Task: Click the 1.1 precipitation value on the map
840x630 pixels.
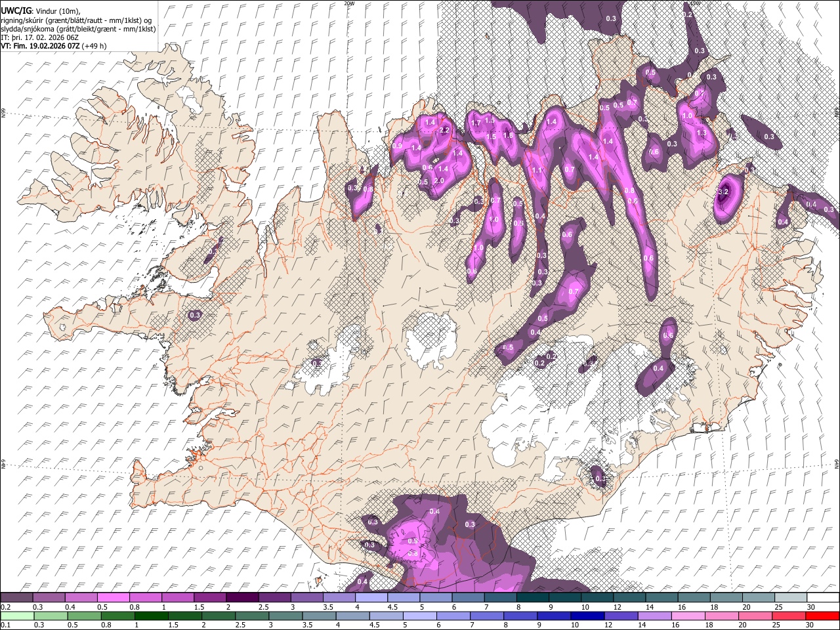Action: pos(537,170)
